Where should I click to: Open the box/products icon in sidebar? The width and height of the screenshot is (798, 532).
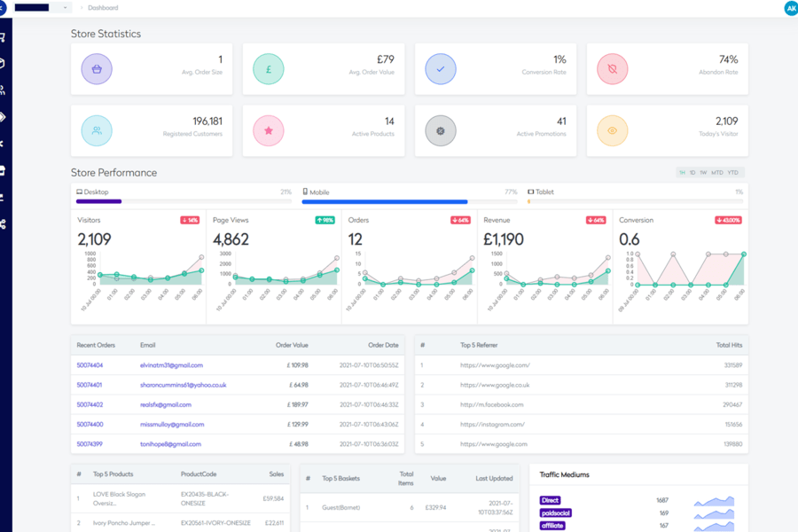[x=4, y=63]
